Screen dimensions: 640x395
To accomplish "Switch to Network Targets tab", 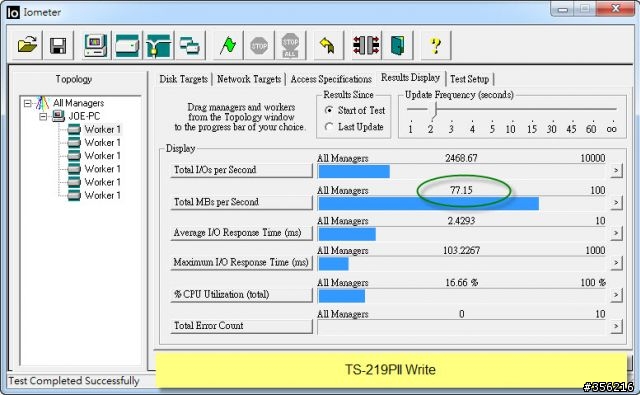I will (249, 79).
